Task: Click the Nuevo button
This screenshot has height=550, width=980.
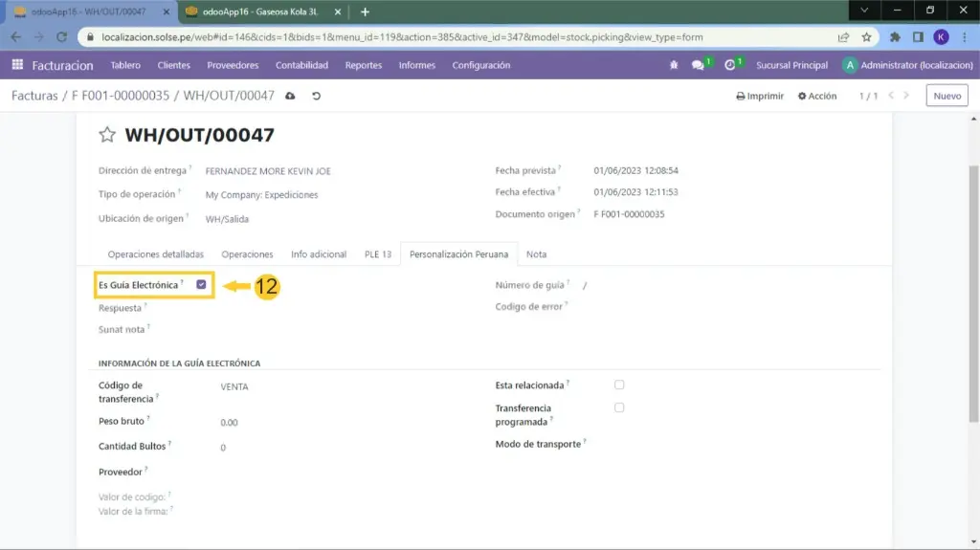Action: tap(947, 96)
